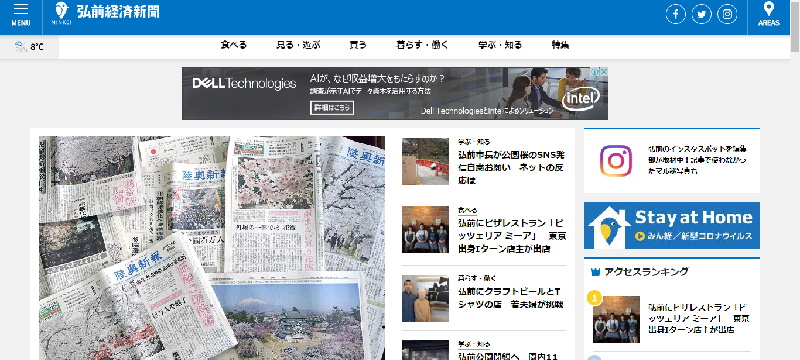Open the AREAS map pin icon
The height and width of the screenshot is (360, 800).
click(768, 14)
